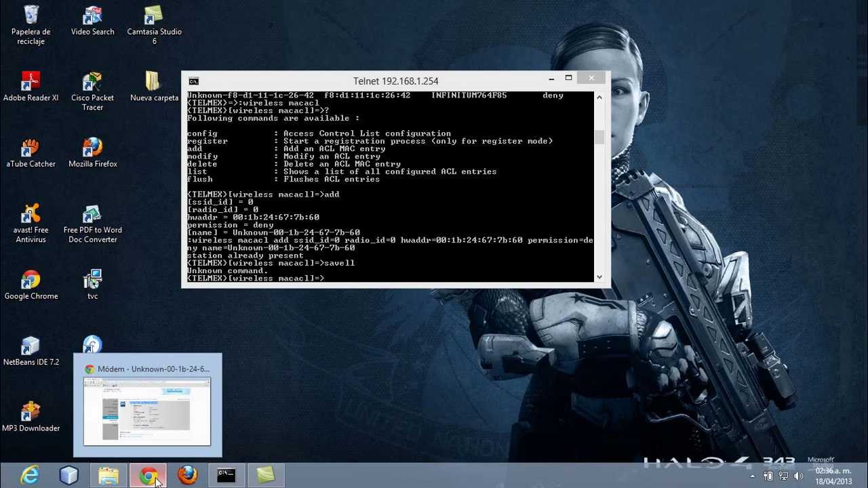
Task: Click the Módem - Unknown-00-1b-24-6 preview title
Action: click(153, 369)
